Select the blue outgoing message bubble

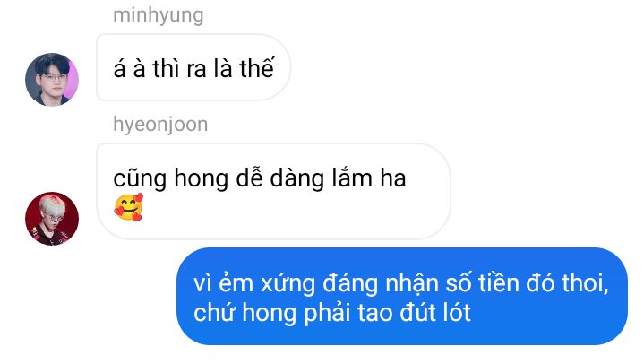[x=402, y=296]
